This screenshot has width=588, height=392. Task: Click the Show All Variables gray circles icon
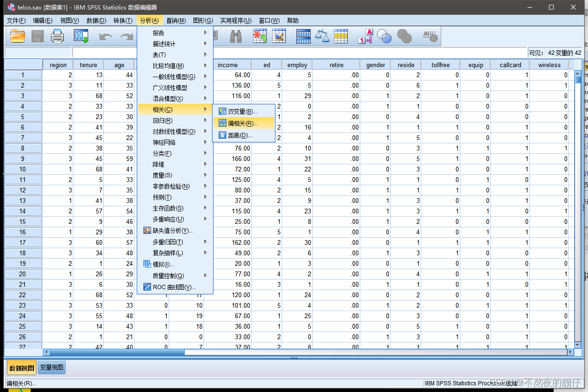click(x=405, y=36)
